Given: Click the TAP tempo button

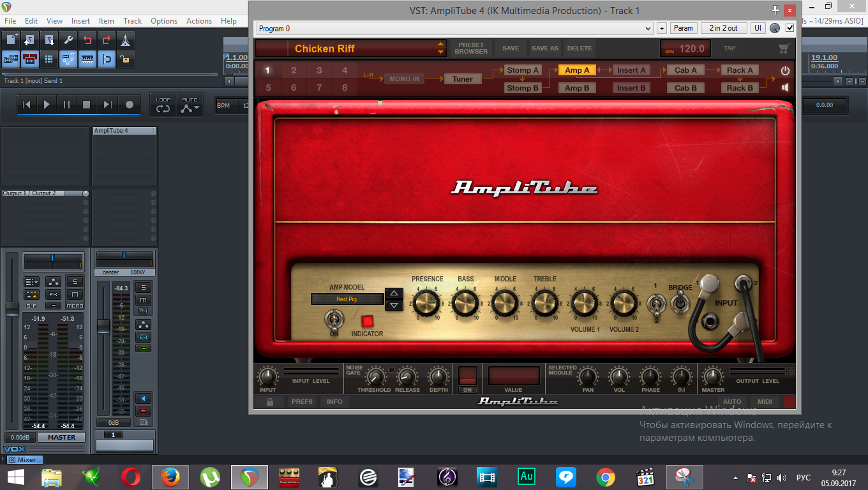Looking at the screenshot, I should [x=730, y=48].
